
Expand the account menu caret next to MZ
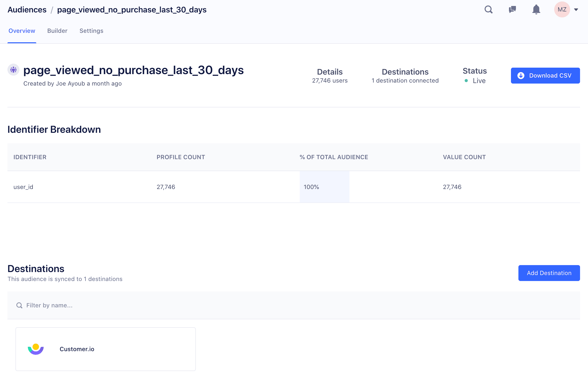(x=576, y=10)
